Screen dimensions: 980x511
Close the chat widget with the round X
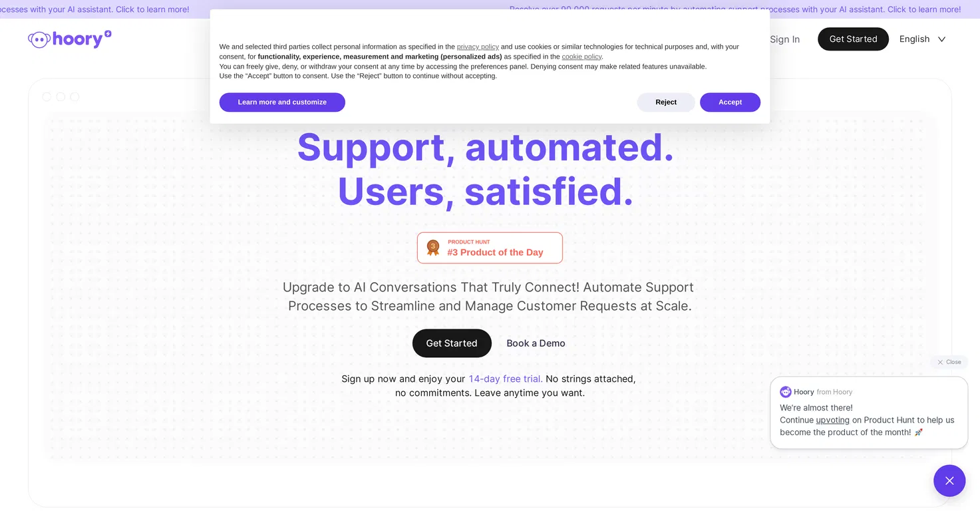click(x=949, y=480)
